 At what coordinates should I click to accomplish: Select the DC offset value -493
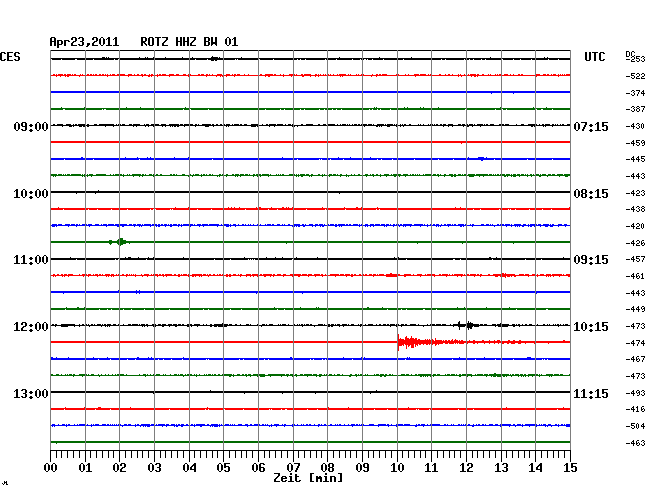pos(635,393)
